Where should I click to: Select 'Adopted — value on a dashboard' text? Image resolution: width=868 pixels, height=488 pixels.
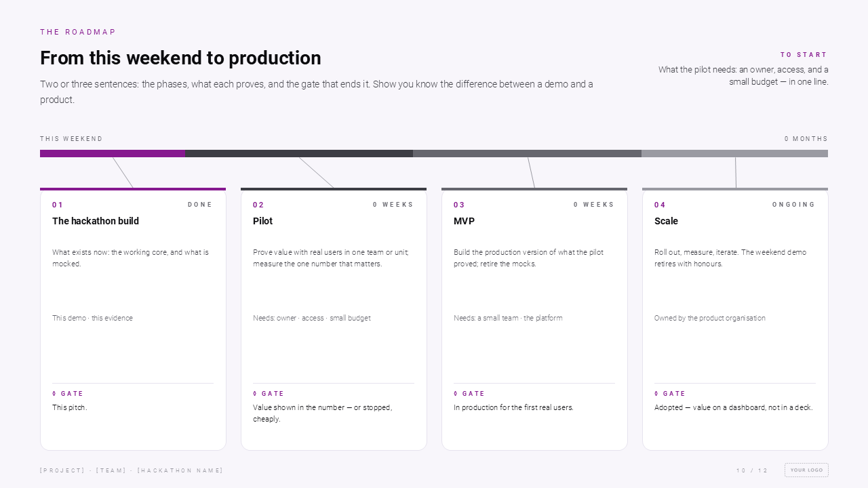[x=734, y=407]
